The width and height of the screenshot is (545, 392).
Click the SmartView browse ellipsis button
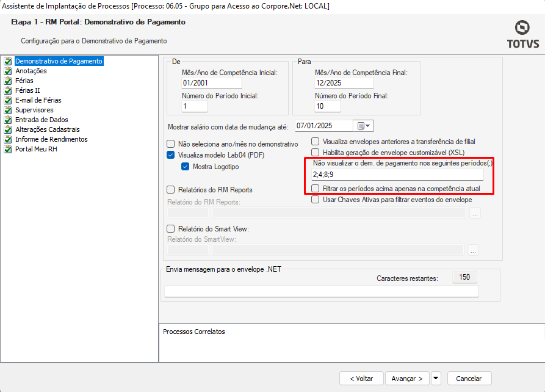pyautogui.click(x=473, y=250)
